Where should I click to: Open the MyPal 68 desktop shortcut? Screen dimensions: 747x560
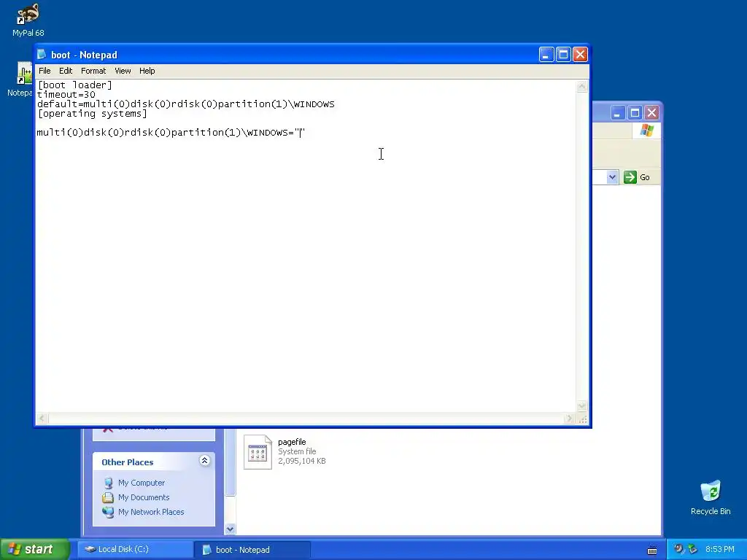[28, 19]
